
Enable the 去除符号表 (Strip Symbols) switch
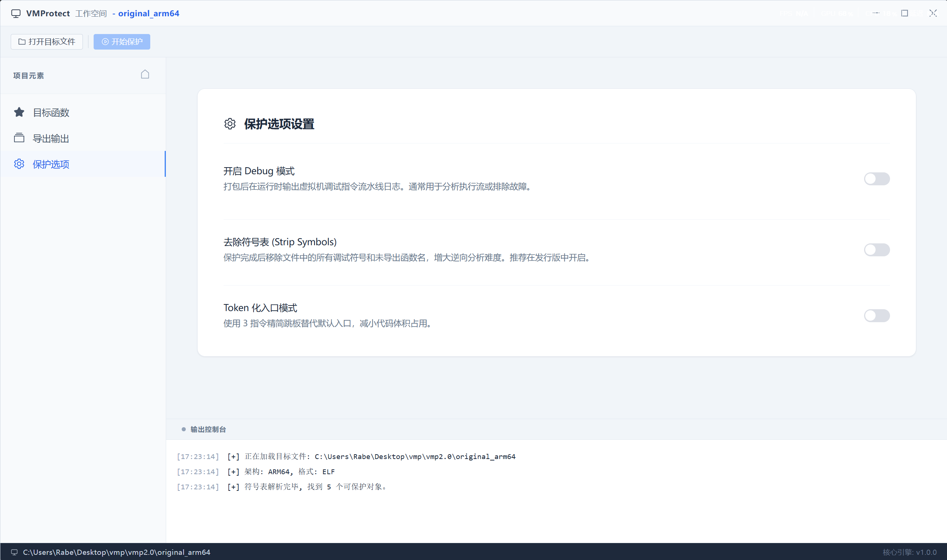pos(877,250)
